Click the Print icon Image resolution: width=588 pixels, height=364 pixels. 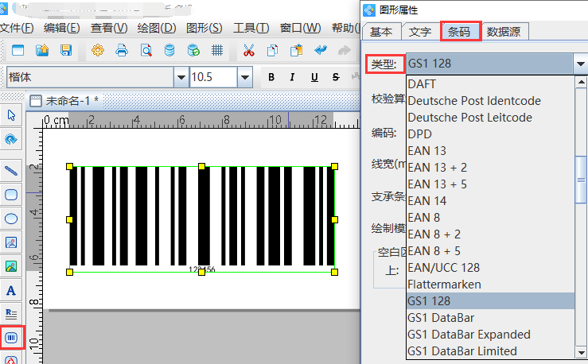122,50
